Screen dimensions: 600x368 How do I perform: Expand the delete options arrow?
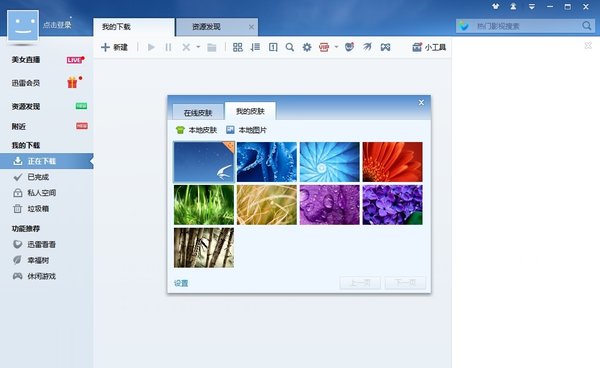pyautogui.click(x=198, y=47)
